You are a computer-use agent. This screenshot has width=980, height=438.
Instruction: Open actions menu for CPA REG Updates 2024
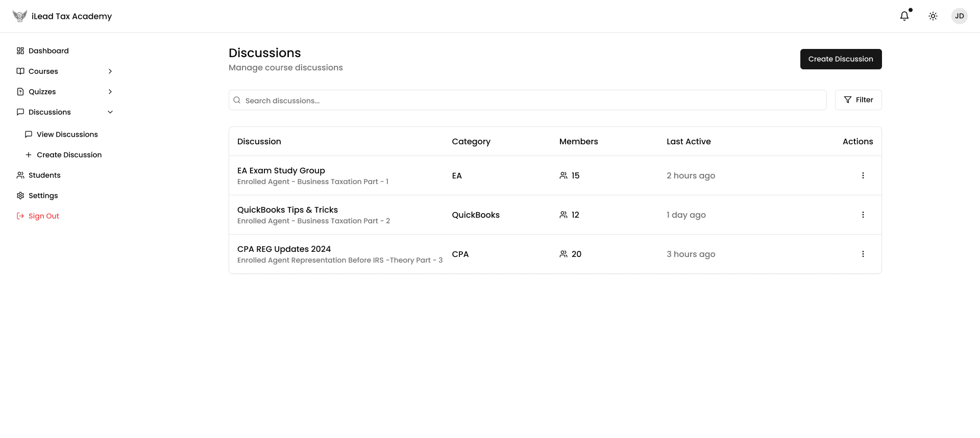point(863,254)
